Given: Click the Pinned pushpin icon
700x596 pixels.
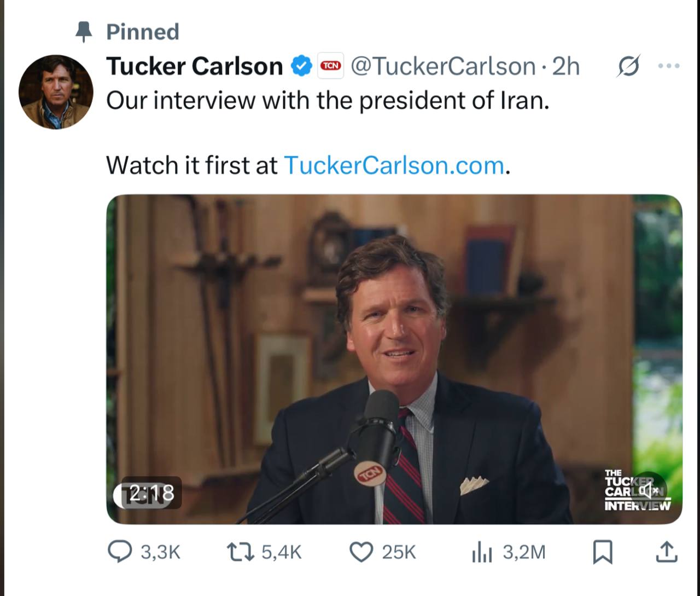Looking at the screenshot, I should (84, 32).
